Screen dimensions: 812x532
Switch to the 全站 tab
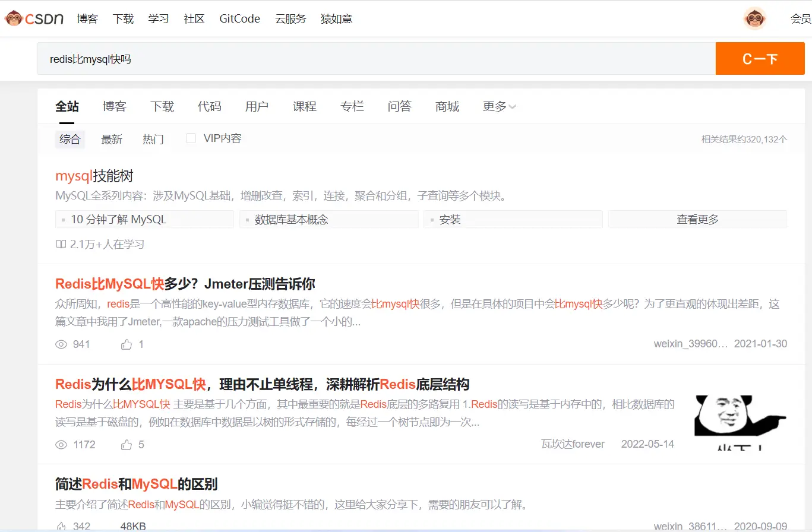coord(67,106)
